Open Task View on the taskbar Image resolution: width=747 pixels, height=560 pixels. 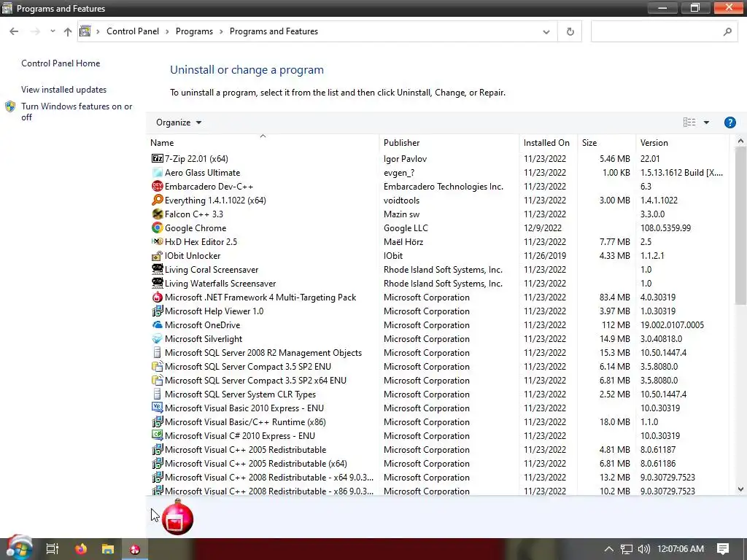(52, 548)
